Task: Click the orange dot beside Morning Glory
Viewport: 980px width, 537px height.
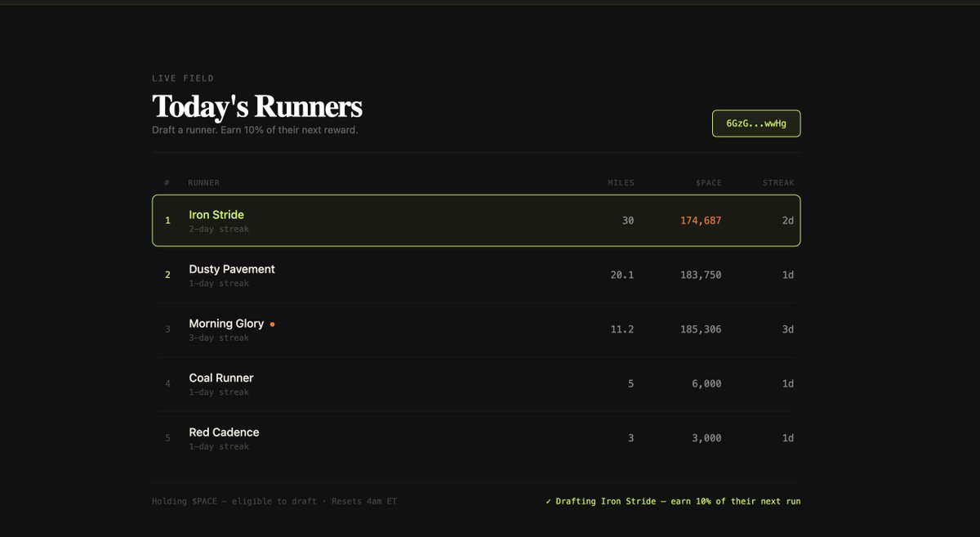Action: [x=272, y=324]
